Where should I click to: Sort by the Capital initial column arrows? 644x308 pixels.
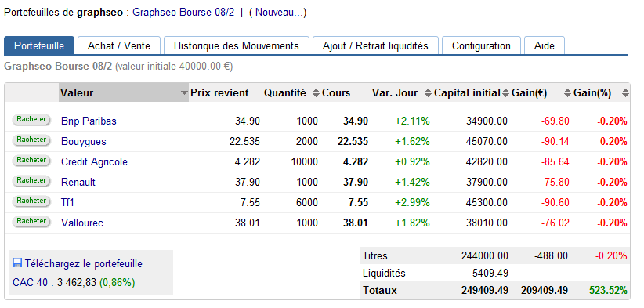[505, 93]
